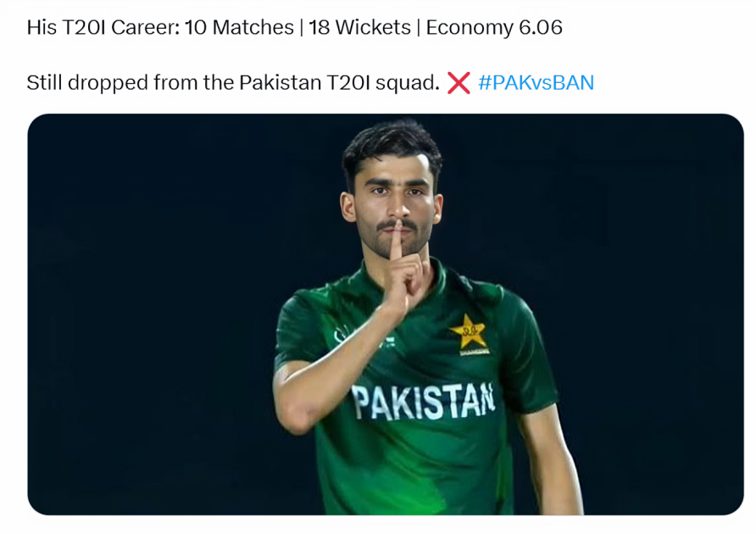The width and height of the screenshot is (756, 534).
Task: Select the "His T20I Career:" text
Action: click(x=103, y=27)
